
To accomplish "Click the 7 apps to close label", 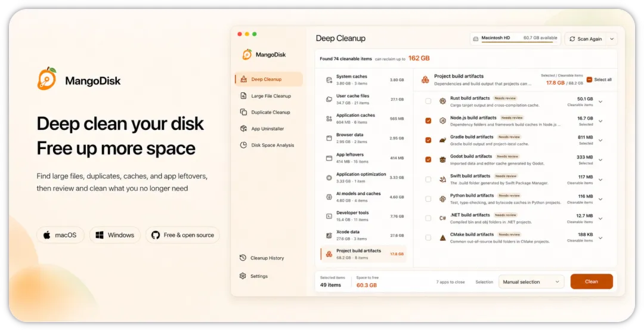I will [x=451, y=282].
